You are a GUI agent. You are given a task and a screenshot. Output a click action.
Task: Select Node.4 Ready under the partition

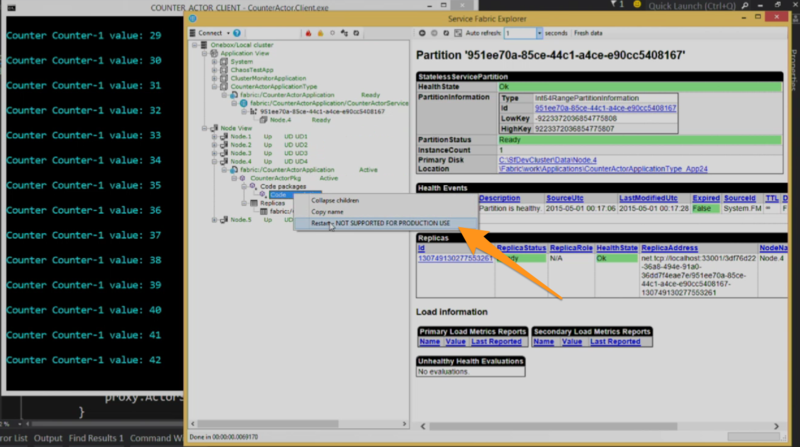[x=300, y=120]
